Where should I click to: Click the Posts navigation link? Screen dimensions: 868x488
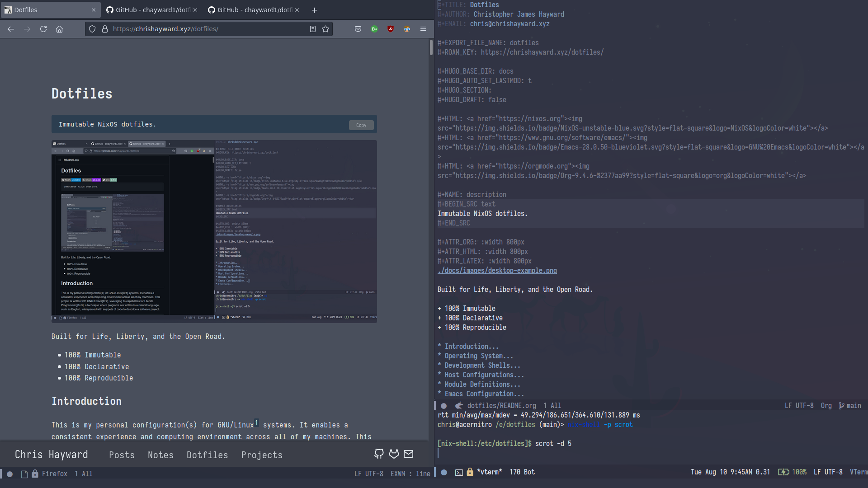pos(122,455)
